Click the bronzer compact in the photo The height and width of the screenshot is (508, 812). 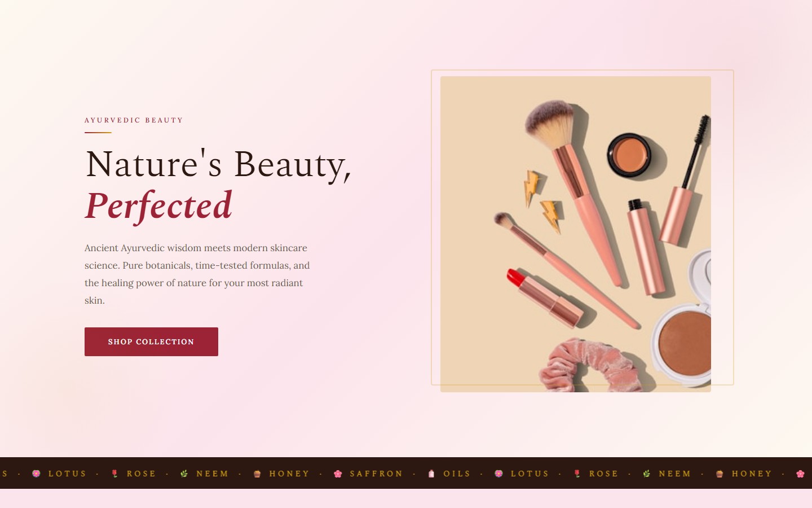[x=682, y=344]
